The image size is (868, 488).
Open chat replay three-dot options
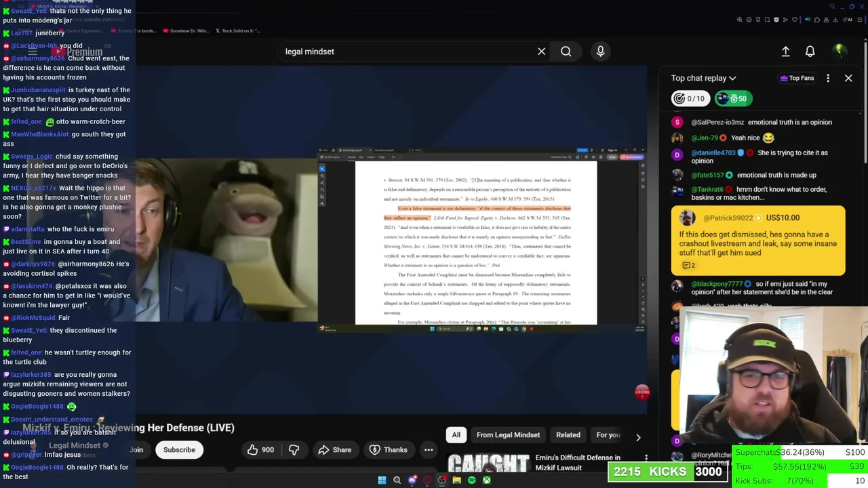(x=828, y=78)
